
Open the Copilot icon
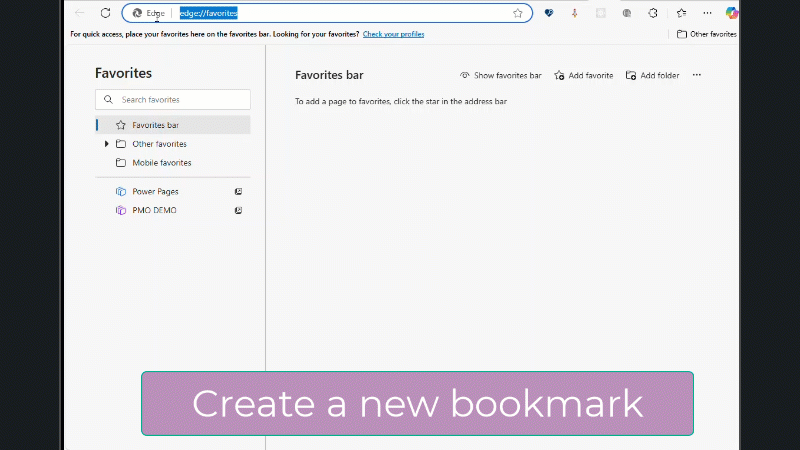pyautogui.click(x=732, y=13)
